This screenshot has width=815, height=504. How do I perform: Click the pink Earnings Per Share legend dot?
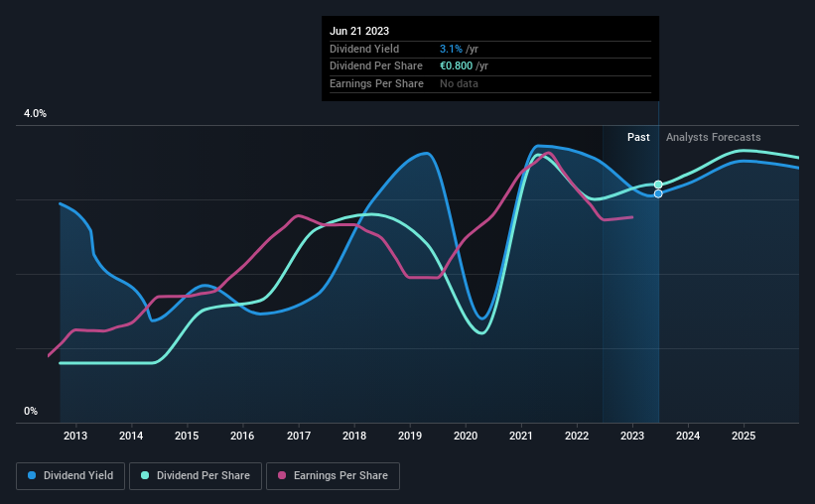[x=282, y=475]
